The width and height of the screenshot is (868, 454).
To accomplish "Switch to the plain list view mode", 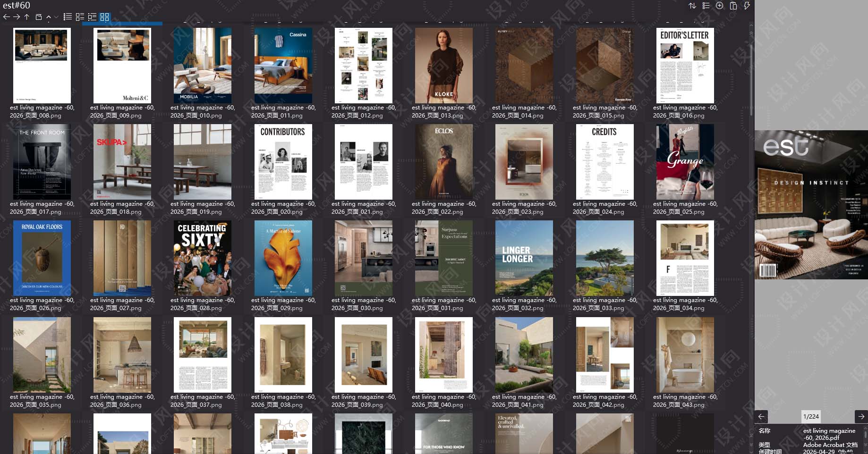I will [x=68, y=17].
